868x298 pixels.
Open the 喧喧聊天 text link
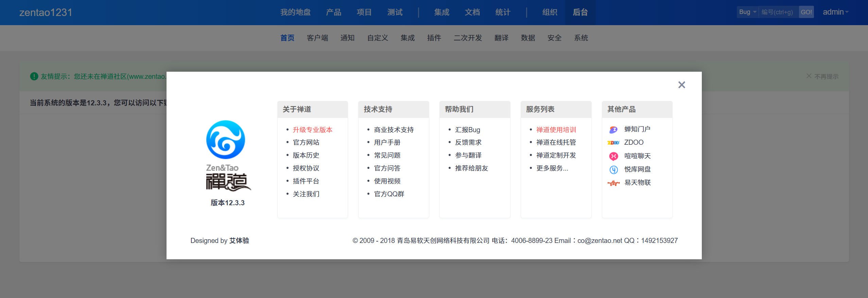(637, 156)
